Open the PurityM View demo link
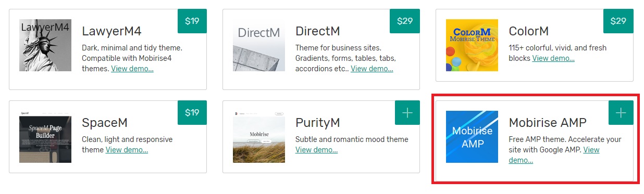644x194 pixels. coord(316,150)
